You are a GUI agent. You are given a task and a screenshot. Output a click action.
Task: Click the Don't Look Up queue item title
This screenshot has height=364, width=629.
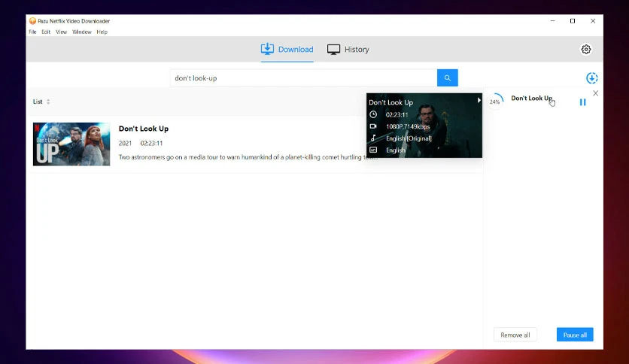pos(531,99)
